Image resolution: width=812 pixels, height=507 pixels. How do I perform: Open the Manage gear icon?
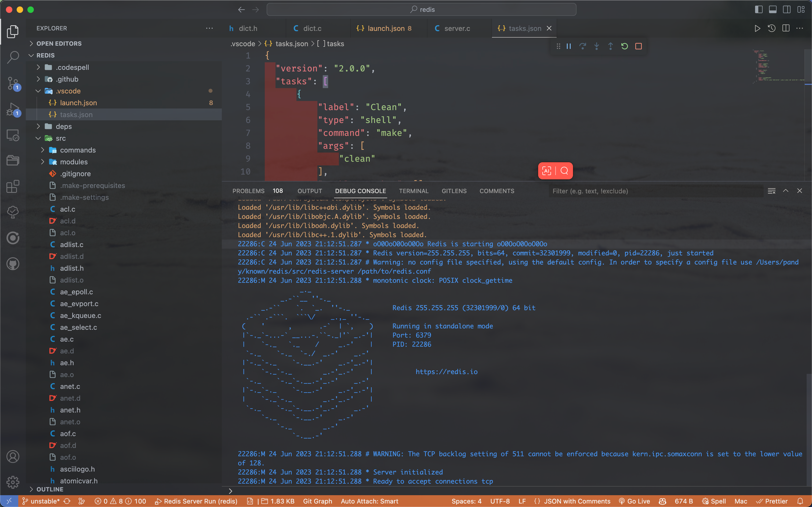(13, 482)
